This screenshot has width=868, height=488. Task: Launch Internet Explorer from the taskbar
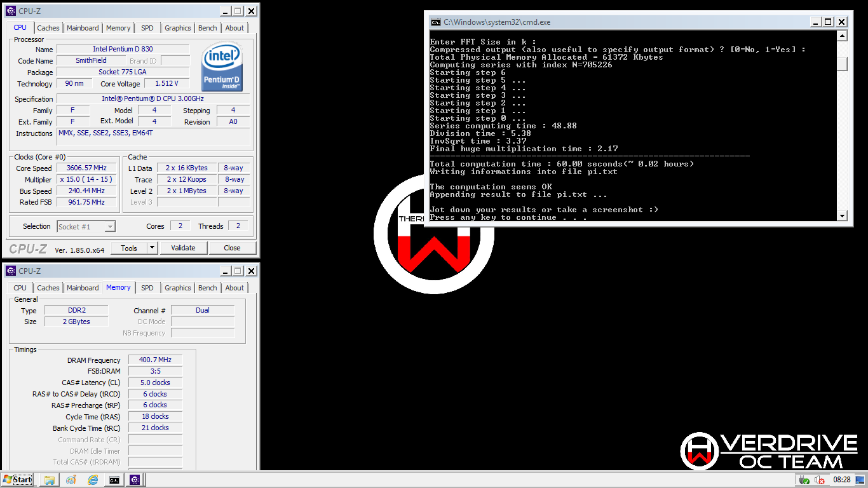(93, 480)
